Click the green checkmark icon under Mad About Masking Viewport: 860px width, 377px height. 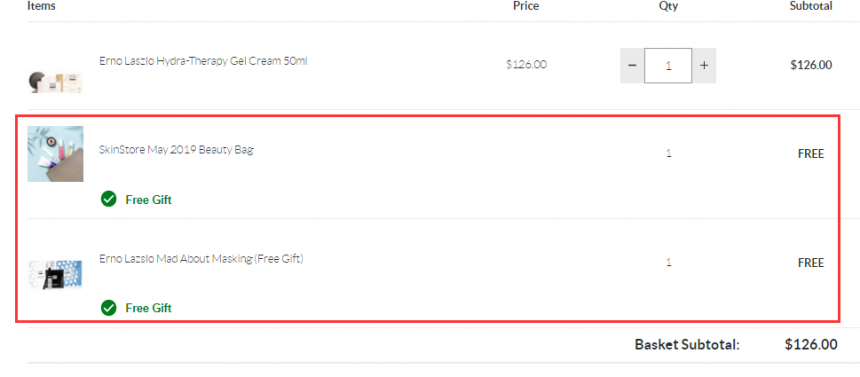[109, 307]
